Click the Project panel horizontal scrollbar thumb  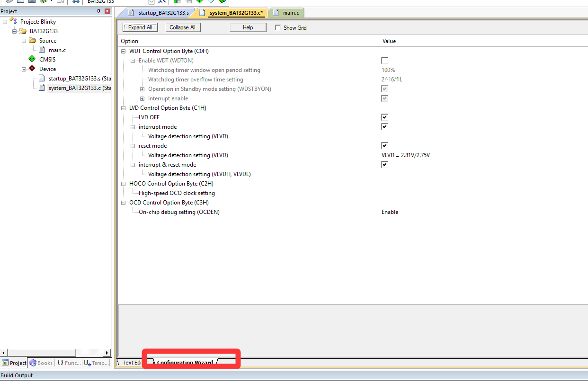coord(42,353)
